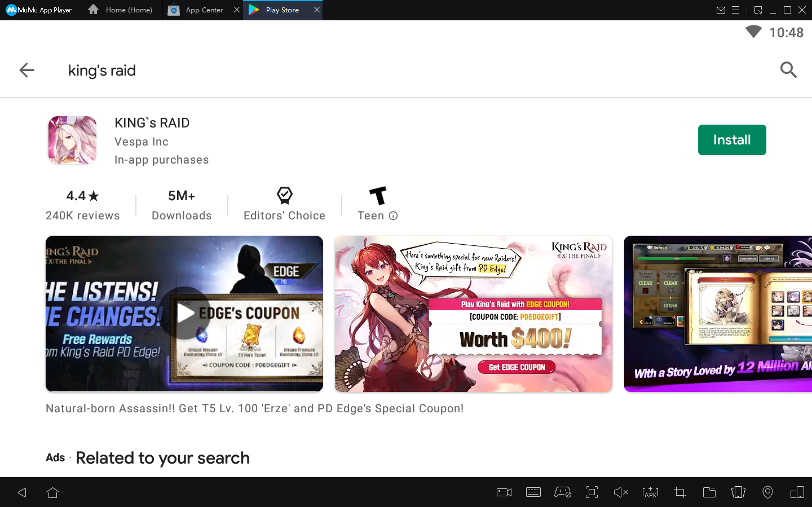Click the In-app purchases label
This screenshot has width=812, height=507.
tap(162, 160)
